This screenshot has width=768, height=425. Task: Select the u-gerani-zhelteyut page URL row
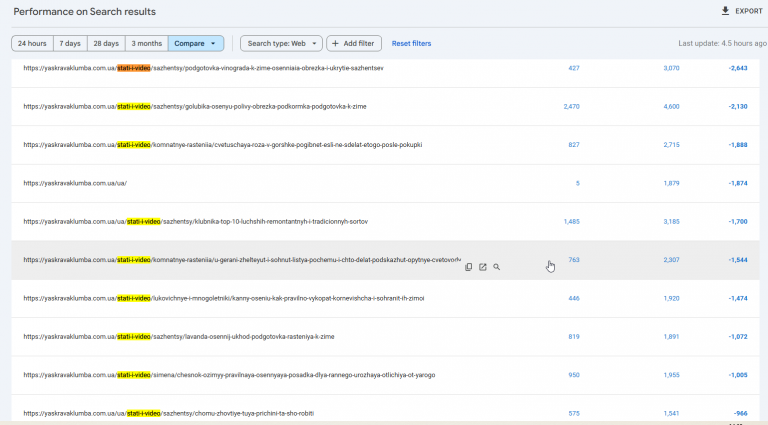point(385,260)
